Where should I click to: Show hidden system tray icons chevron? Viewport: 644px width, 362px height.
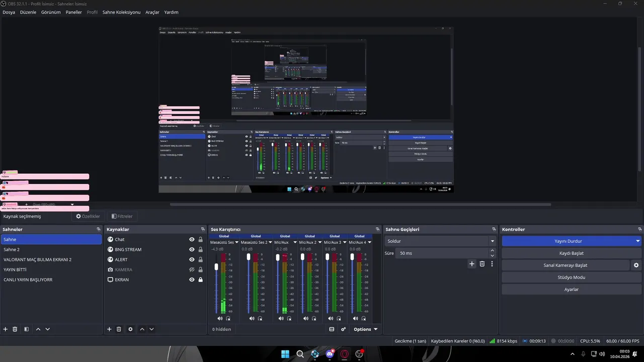[x=573, y=354]
